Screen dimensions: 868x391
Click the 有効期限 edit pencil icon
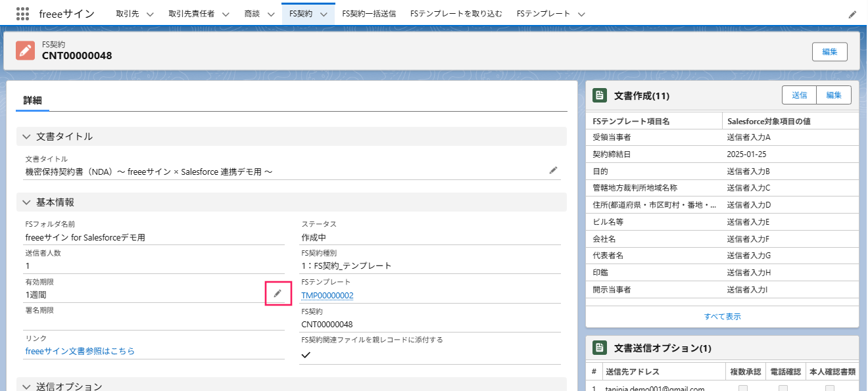[x=277, y=293]
